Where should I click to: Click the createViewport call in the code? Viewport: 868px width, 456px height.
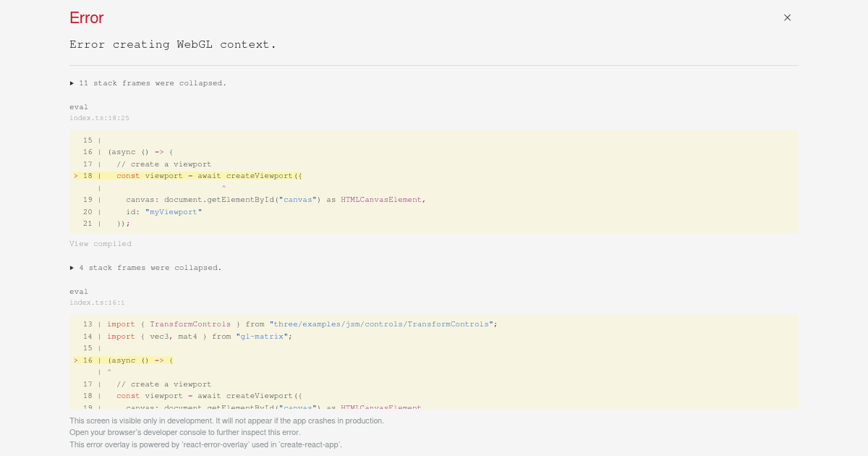point(260,175)
